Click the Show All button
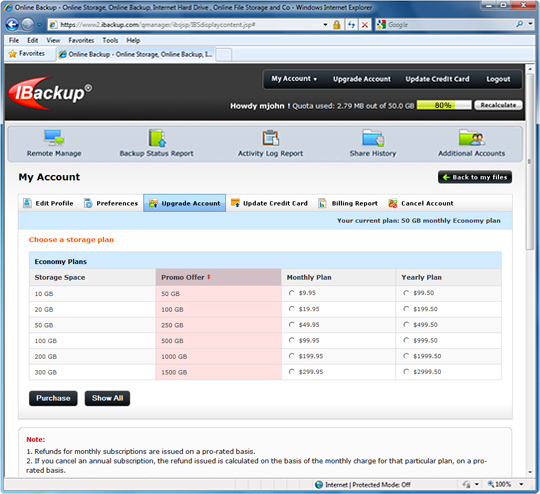Viewport: 540px width, 494px height. tap(107, 398)
